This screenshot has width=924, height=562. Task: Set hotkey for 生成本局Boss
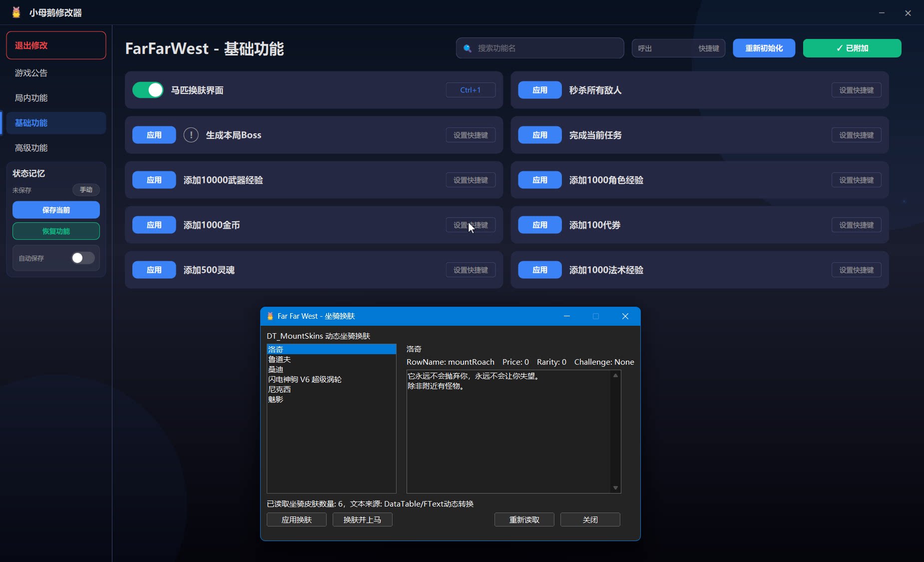[470, 135]
